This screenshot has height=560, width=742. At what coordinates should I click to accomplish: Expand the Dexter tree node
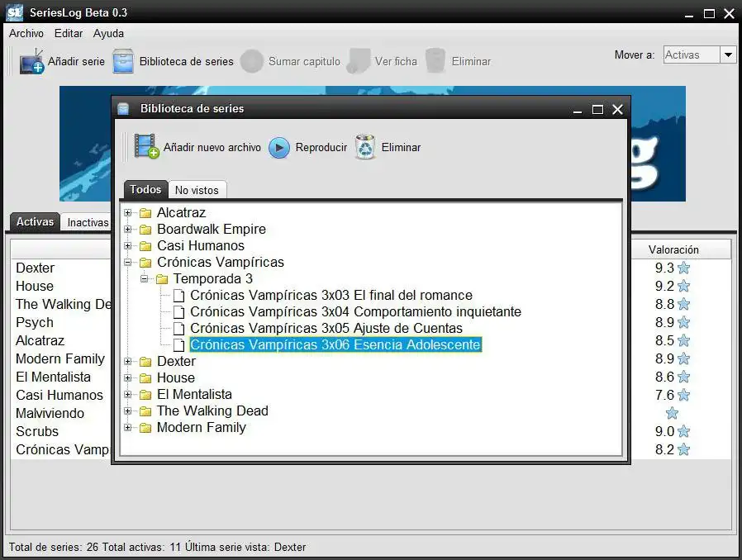[x=128, y=361]
